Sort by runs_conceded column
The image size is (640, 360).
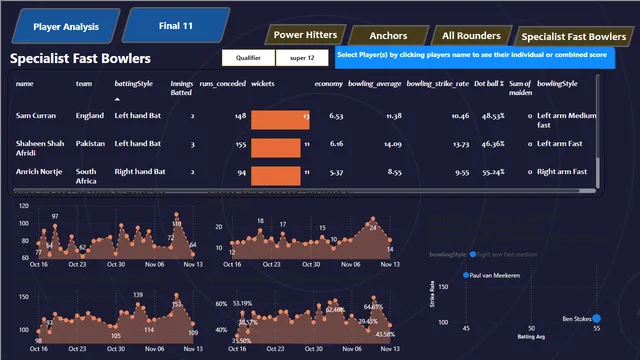click(222, 84)
